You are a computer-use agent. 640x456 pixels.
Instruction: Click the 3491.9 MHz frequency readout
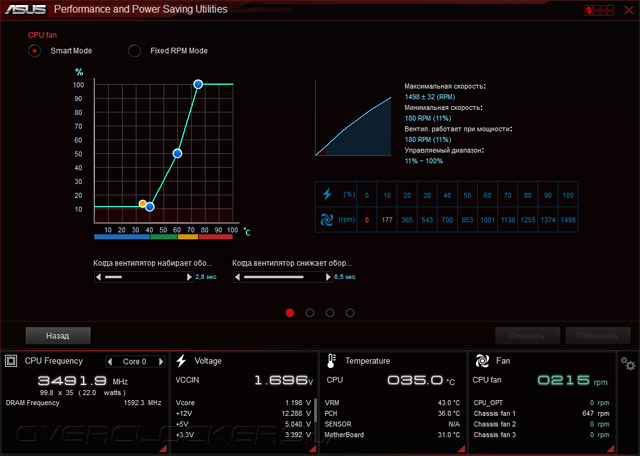tap(83, 381)
